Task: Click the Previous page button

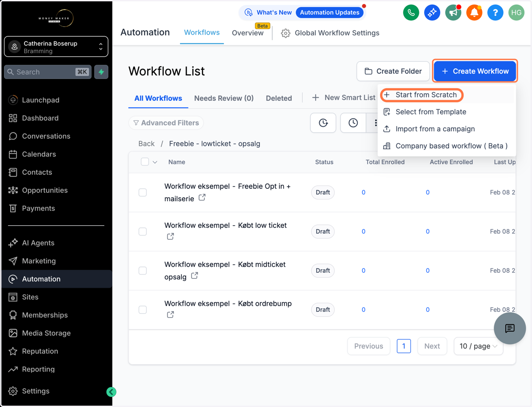Action: [x=369, y=346]
